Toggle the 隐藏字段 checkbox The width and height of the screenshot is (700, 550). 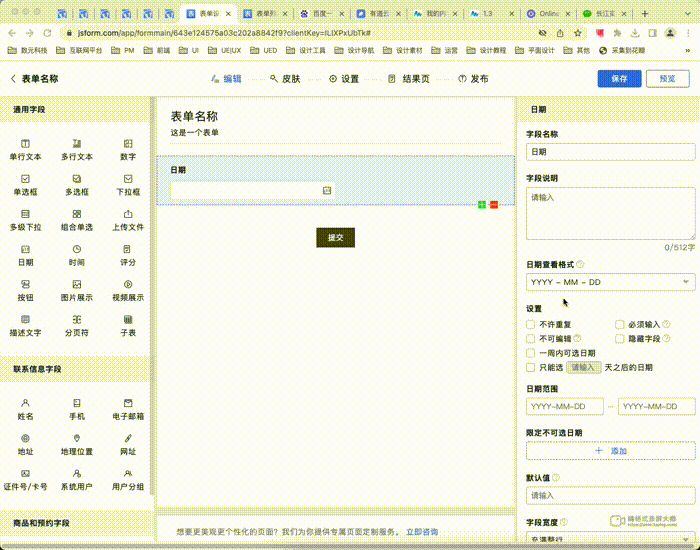click(x=620, y=339)
